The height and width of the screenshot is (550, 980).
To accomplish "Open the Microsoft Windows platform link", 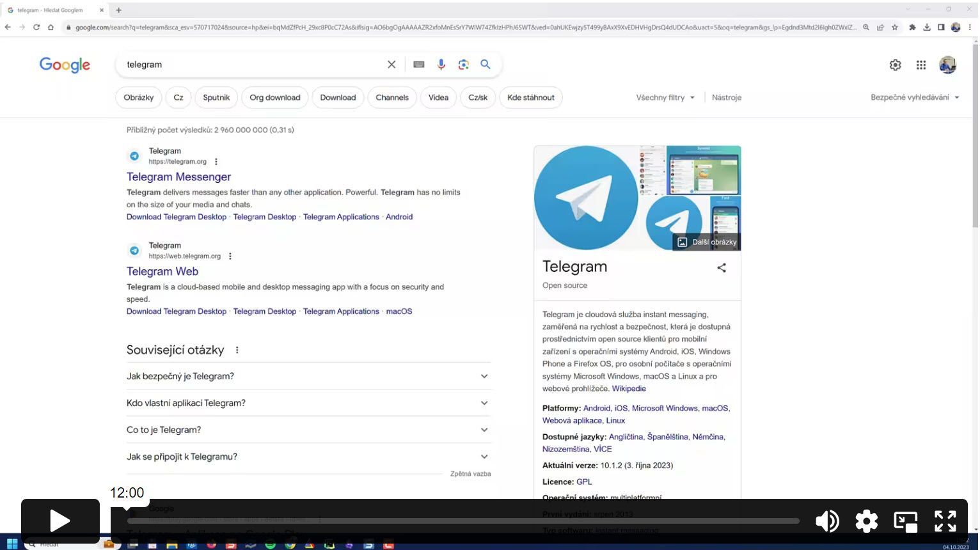I will (x=665, y=408).
